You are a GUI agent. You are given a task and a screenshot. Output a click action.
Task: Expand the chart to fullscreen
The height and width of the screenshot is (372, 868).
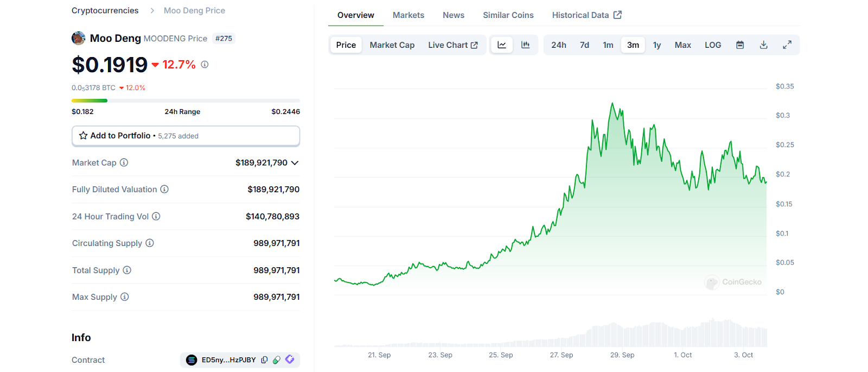787,45
